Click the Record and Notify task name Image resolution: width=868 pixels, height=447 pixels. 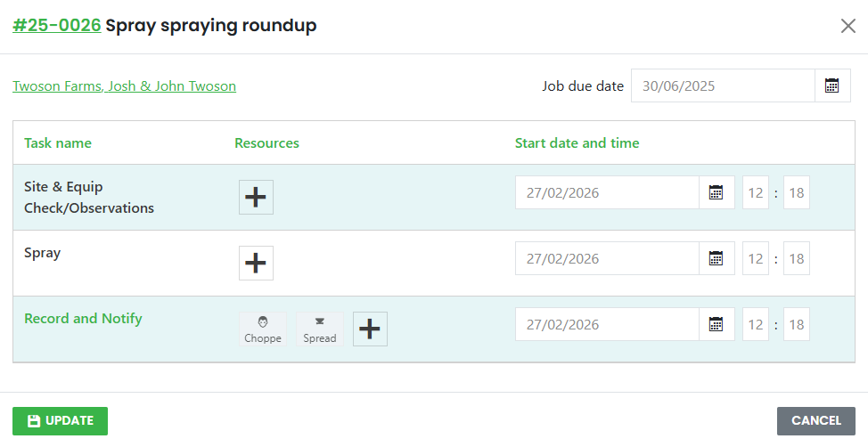(83, 319)
